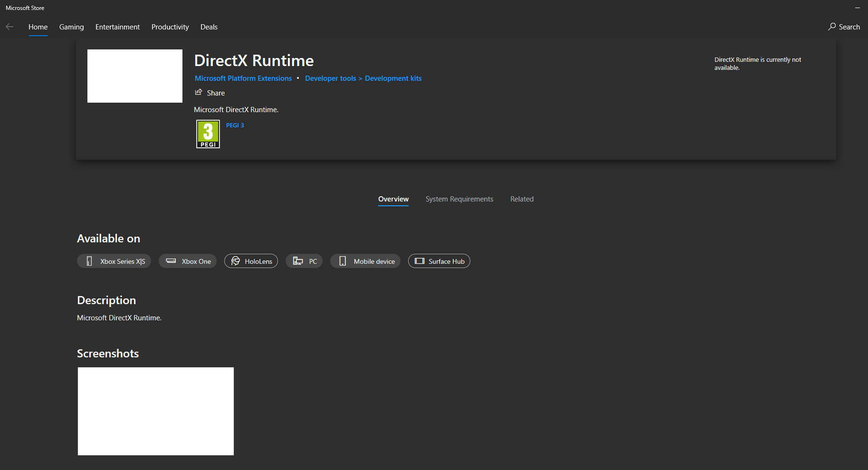Screen dimensions: 868x470
Task: Switch to the Entertainment tab
Action: coord(118,27)
